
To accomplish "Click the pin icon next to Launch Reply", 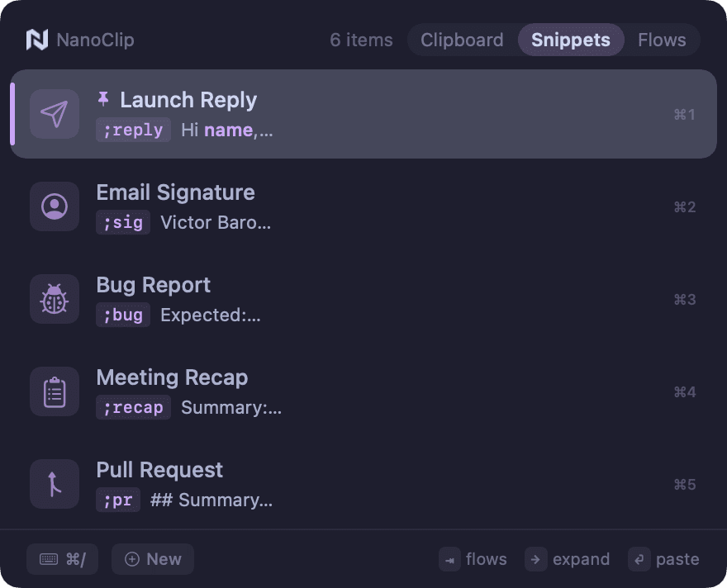I will coord(103,99).
